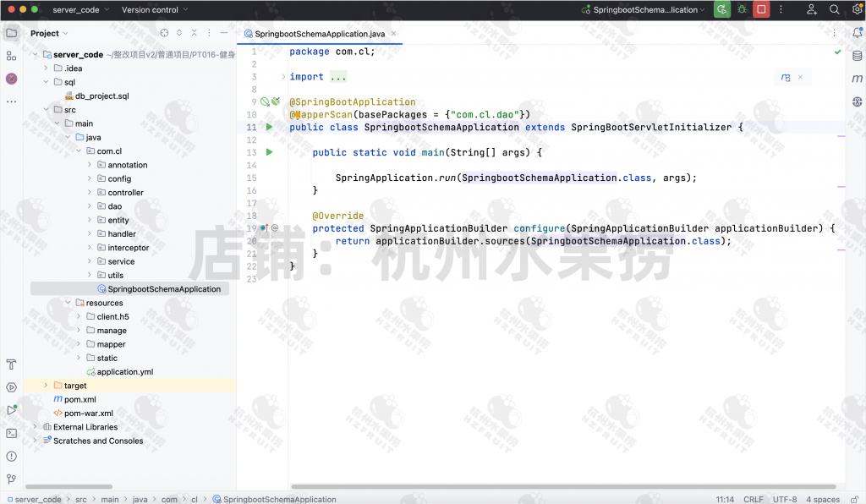Click the Rerun SpringbootSchemaApplication green button
Image resolution: width=866 pixels, height=504 pixels.
point(721,10)
